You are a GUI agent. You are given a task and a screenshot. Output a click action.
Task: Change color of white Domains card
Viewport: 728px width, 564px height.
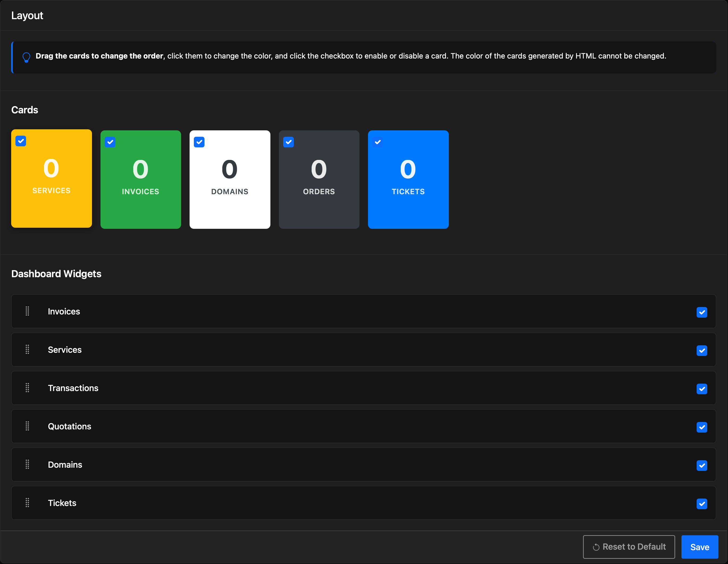[230, 179]
